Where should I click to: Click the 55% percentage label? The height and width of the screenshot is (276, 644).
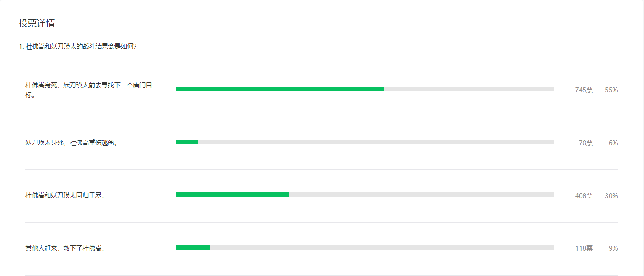(x=611, y=90)
